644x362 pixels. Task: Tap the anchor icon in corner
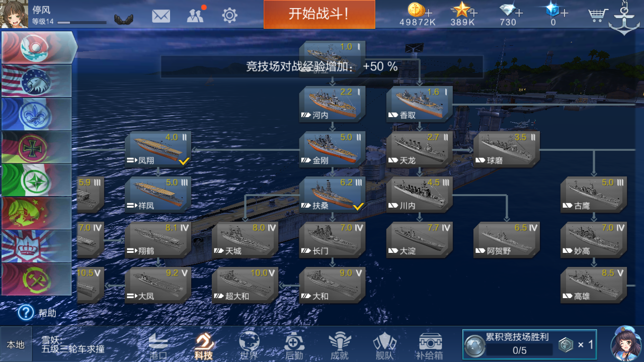tap(624, 18)
